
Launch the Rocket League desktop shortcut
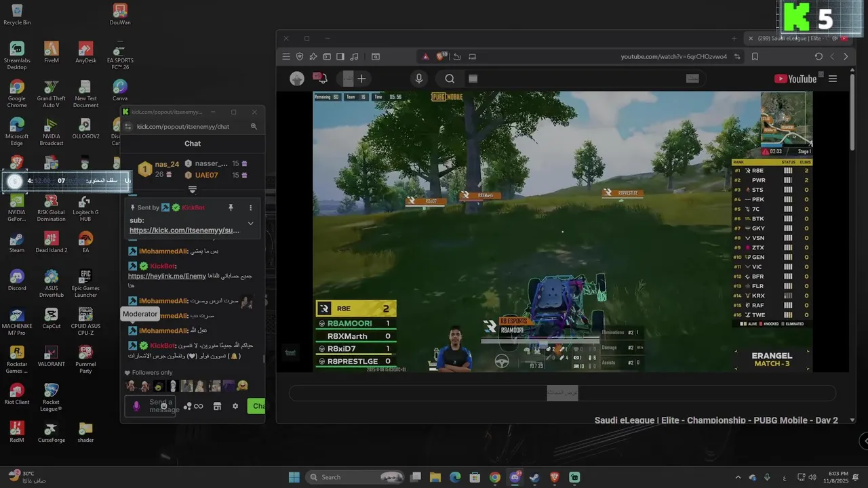point(52,397)
